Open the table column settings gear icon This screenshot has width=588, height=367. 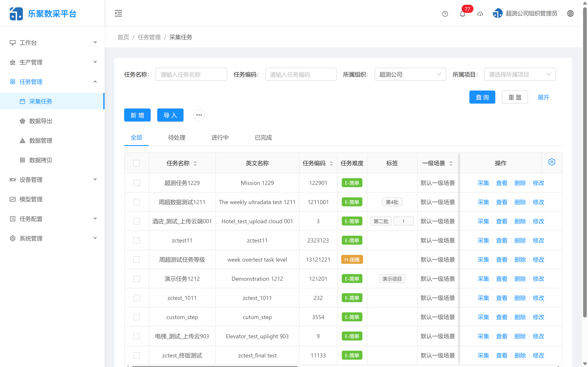coord(552,162)
